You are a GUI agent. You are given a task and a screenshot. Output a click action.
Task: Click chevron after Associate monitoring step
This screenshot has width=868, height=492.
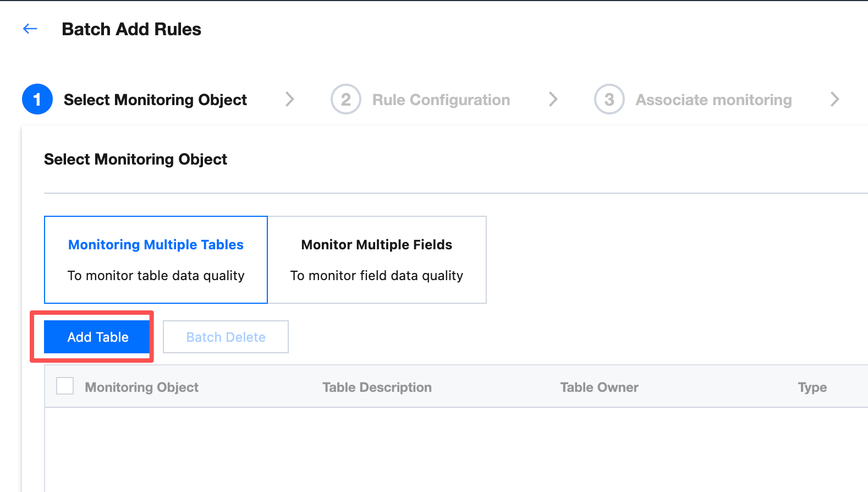tap(835, 100)
